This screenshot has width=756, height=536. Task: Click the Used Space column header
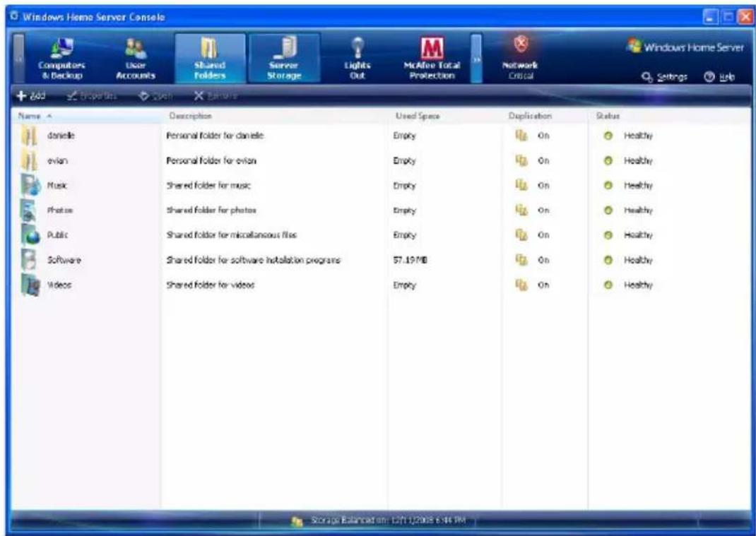[446, 116]
